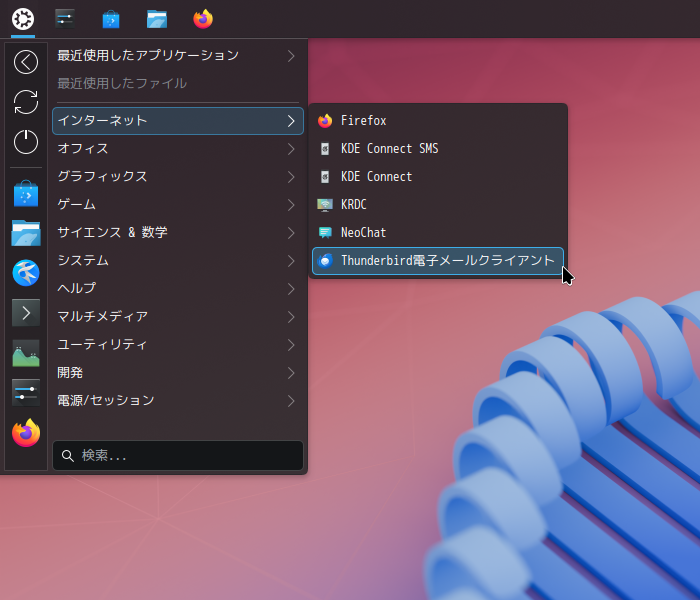Viewport: 700px width, 600px height.
Task: Open the settings sliders icon in the sidebar
Action: click(26, 393)
